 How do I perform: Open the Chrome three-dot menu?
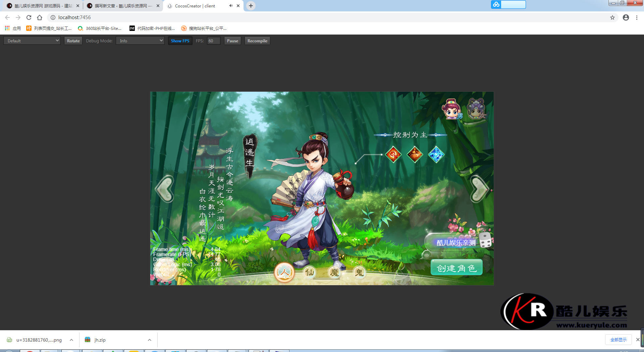click(x=637, y=17)
